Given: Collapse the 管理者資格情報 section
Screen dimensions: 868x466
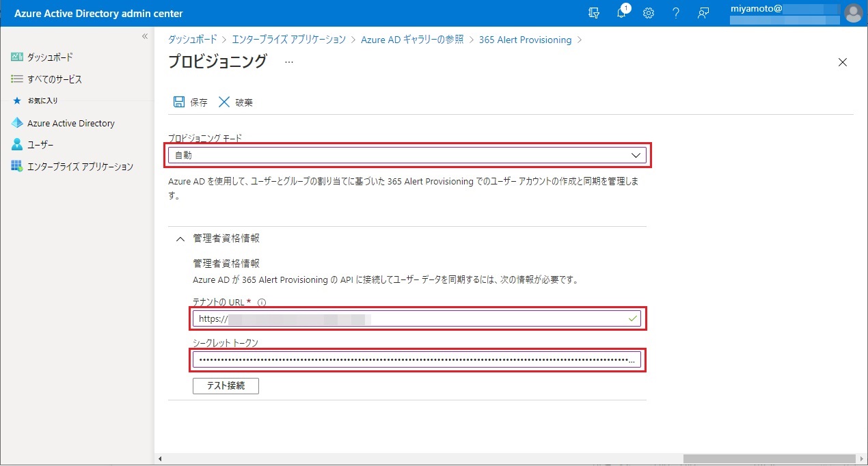Looking at the screenshot, I should click(x=180, y=238).
